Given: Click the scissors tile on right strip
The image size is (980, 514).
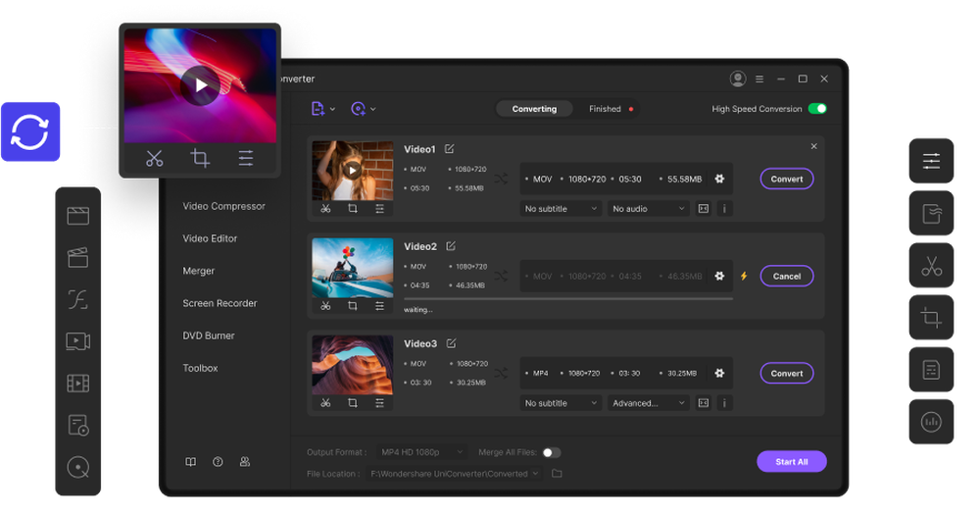Looking at the screenshot, I should (931, 266).
